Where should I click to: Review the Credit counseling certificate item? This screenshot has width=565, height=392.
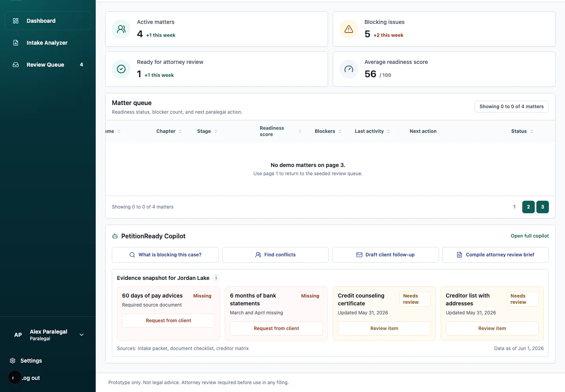point(384,328)
